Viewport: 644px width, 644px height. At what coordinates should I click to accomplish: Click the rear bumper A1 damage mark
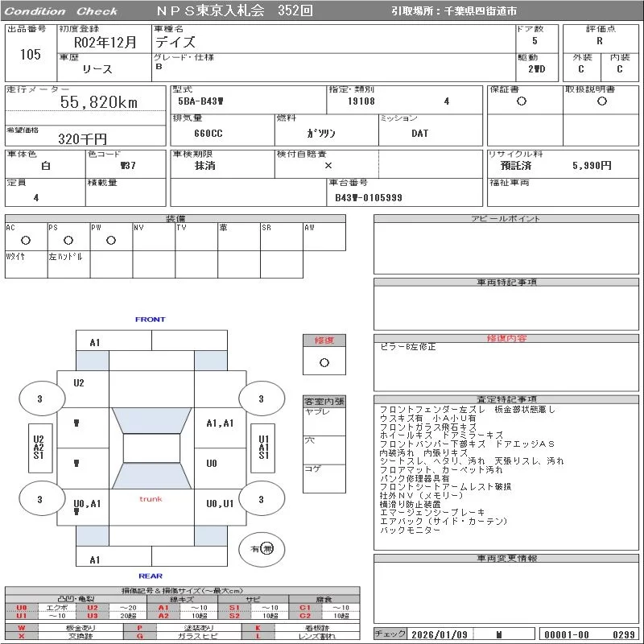pos(95,559)
